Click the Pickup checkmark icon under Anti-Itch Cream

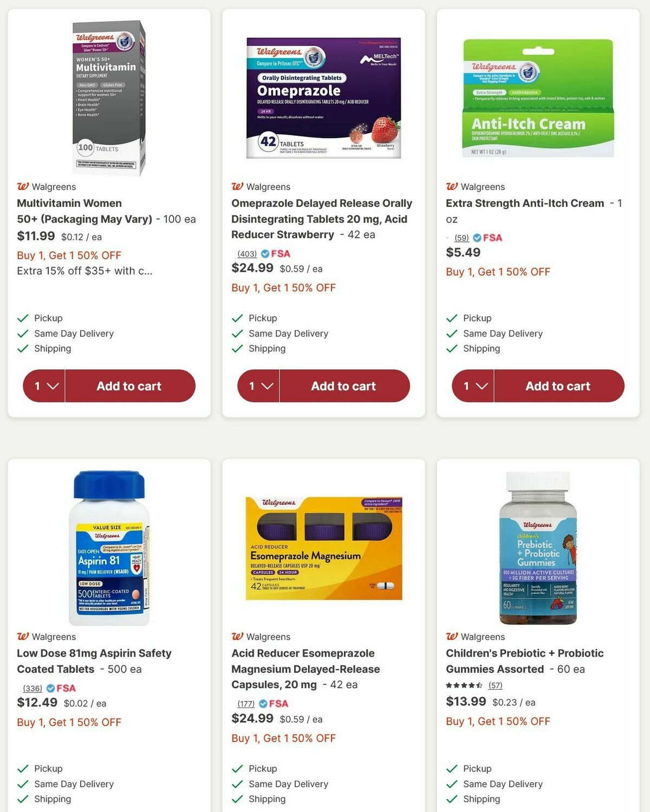(x=451, y=318)
